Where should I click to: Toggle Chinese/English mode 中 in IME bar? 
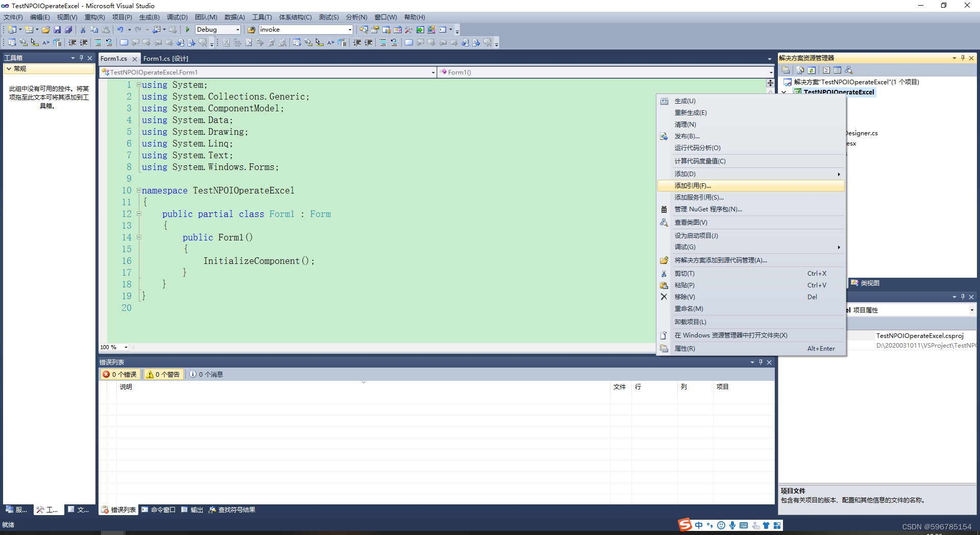[x=699, y=525]
